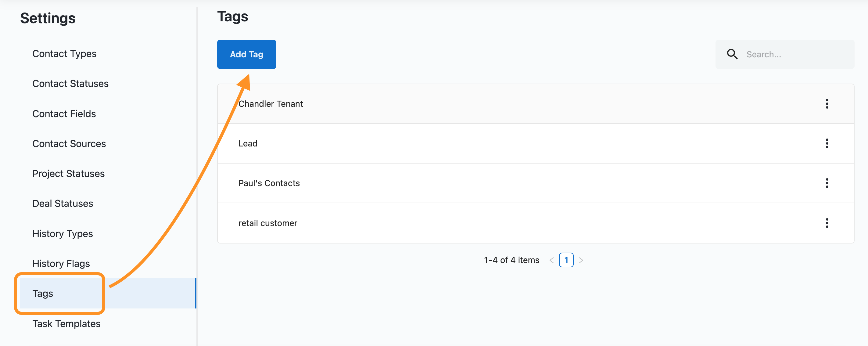
Task: Open Task Templates settings
Action: (x=66, y=324)
